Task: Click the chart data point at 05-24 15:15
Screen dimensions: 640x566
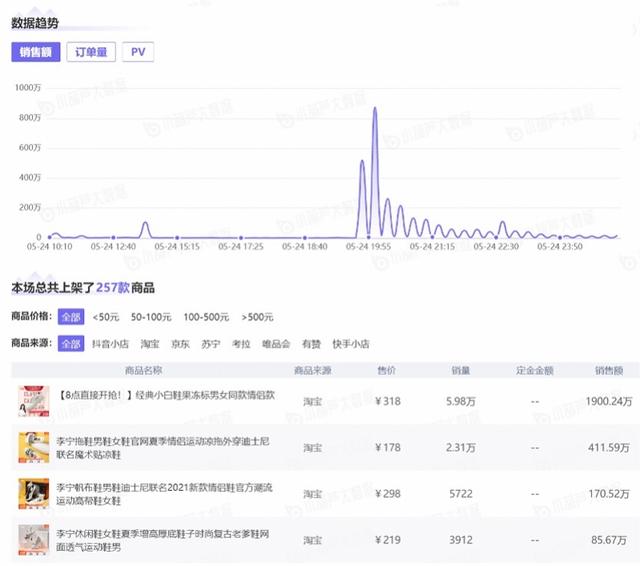Action: (177, 237)
